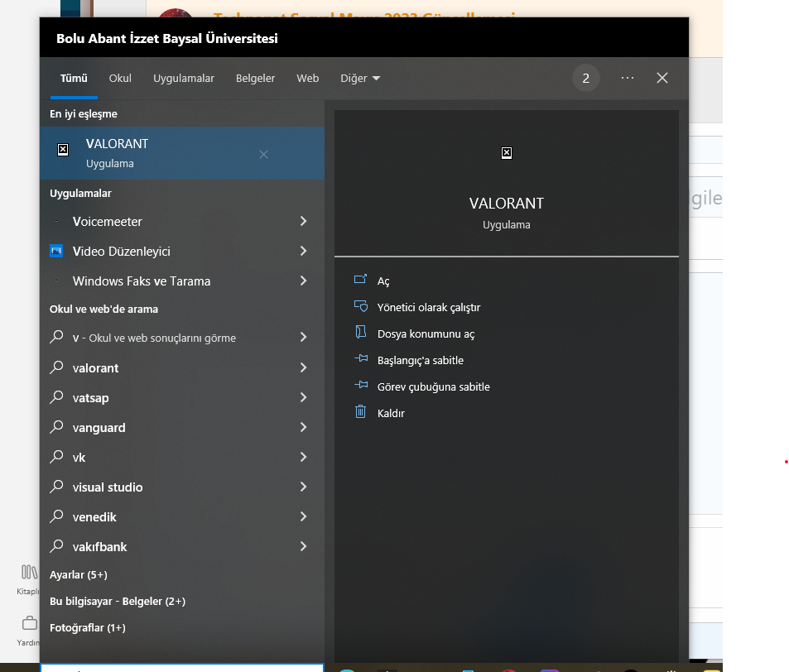Viewport: 789px width, 672px height.
Task: Choose Başlangıç'a sabitle
Action: [420, 360]
